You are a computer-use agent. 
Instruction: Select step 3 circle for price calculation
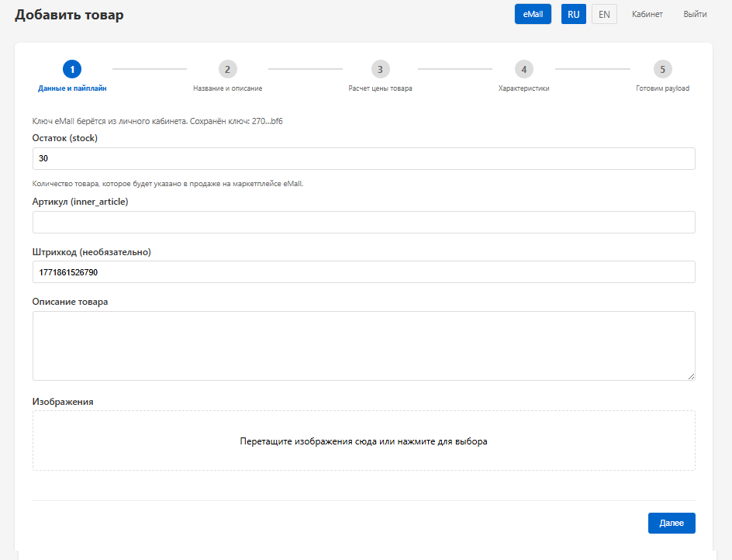click(x=380, y=69)
